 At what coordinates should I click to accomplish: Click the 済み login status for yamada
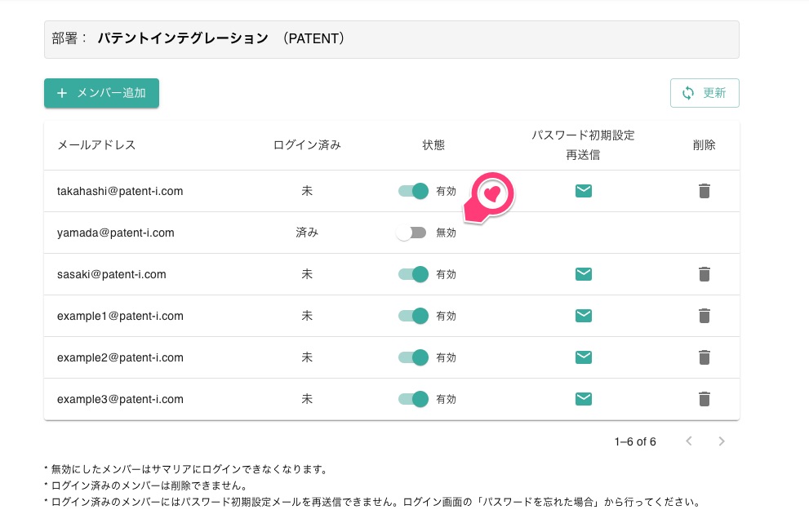(307, 233)
